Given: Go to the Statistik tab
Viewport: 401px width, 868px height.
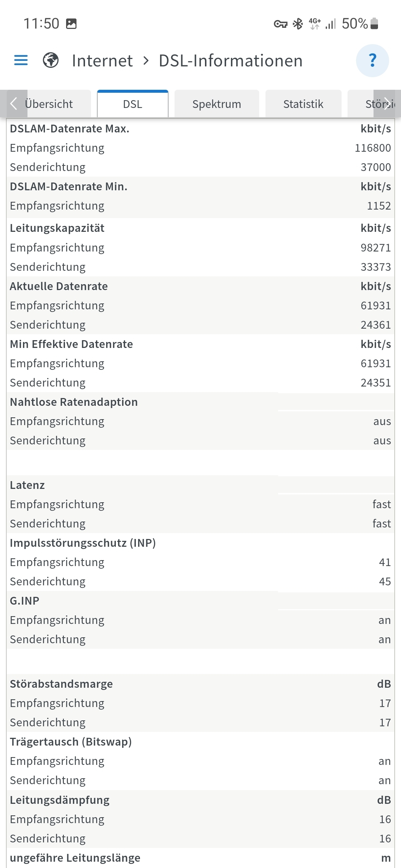Looking at the screenshot, I should [303, 104].
